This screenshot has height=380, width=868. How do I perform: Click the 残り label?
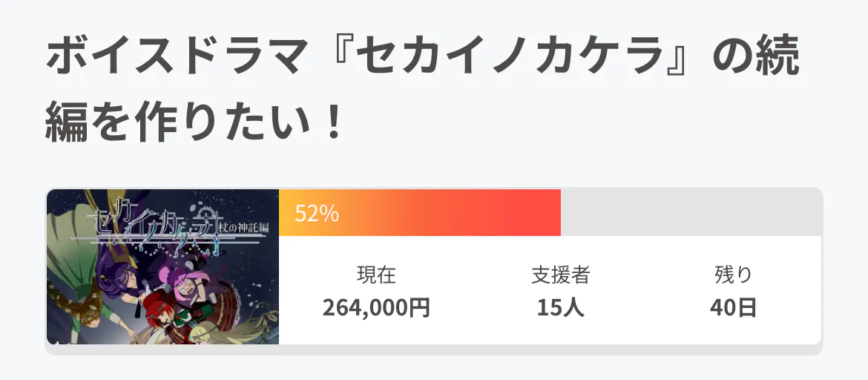coord(733,275)
